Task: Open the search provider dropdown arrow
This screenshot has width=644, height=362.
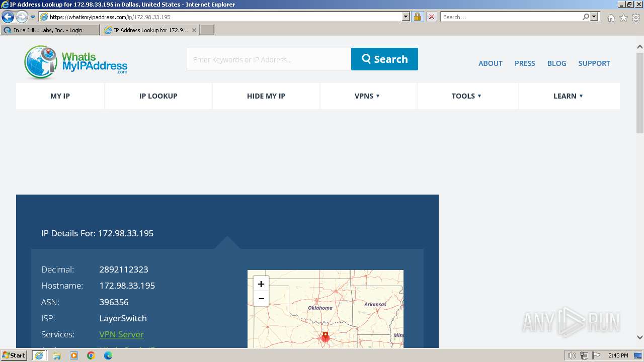Action: [x=595, y=17]
